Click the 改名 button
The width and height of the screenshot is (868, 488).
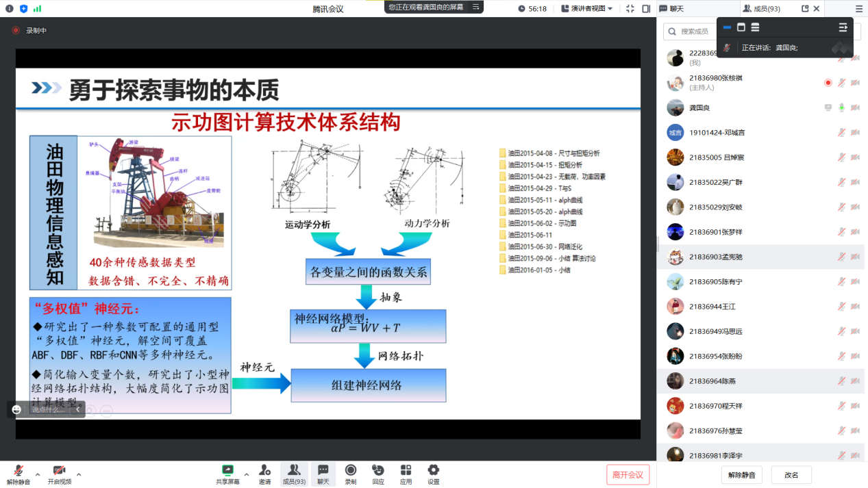791,474
